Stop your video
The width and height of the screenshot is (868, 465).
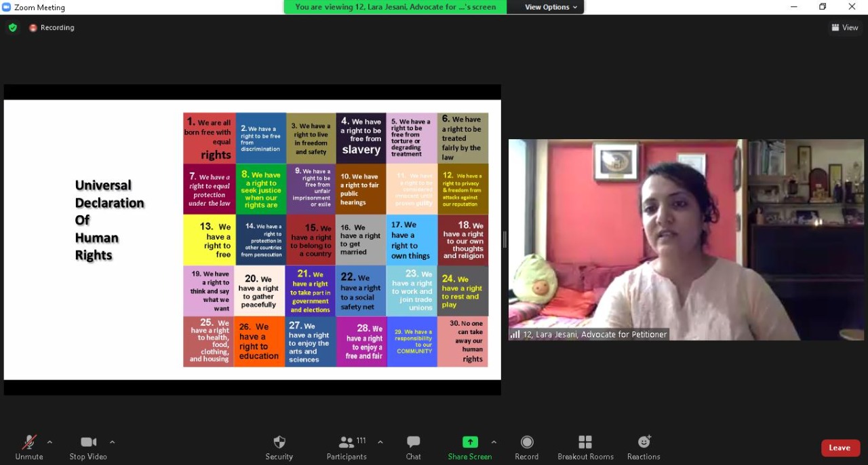tap(87, 447)
